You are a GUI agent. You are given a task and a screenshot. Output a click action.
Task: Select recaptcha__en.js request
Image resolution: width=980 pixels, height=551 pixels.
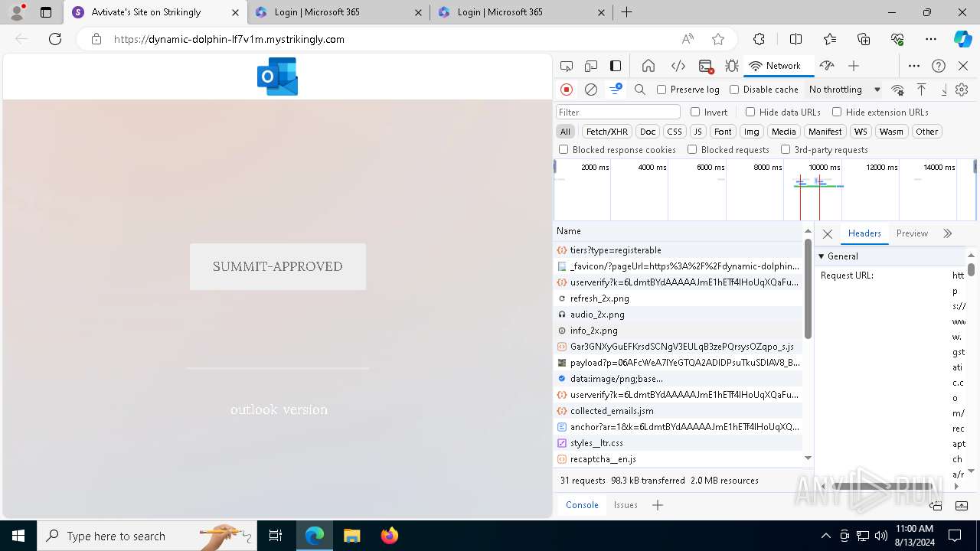point(678,459)
